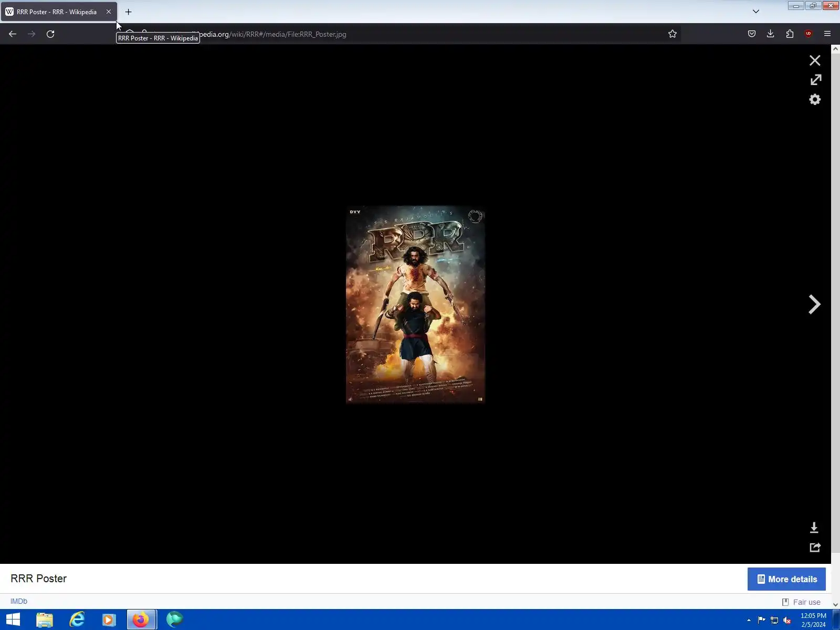Click the RRR Poster title text

[38, 579]
